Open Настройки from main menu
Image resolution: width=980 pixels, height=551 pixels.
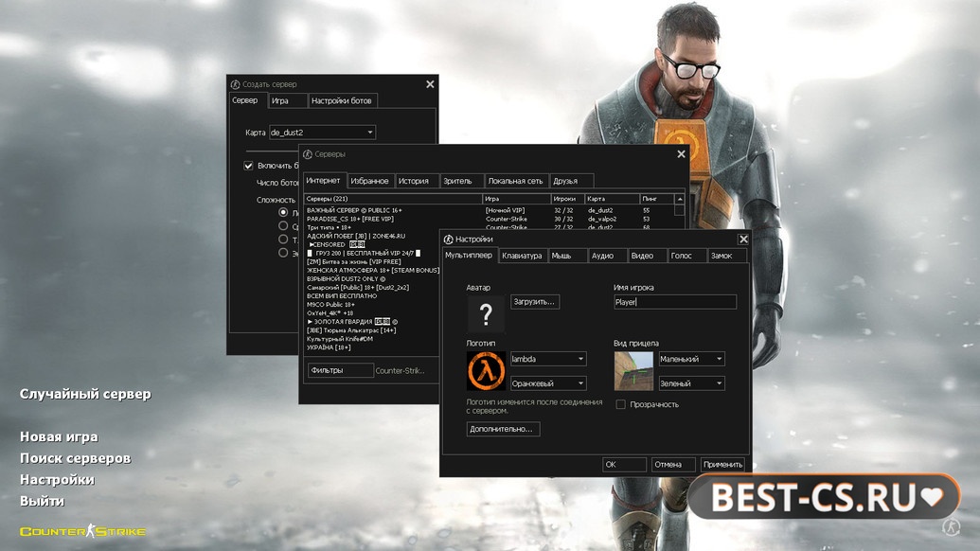coord(58,479)
